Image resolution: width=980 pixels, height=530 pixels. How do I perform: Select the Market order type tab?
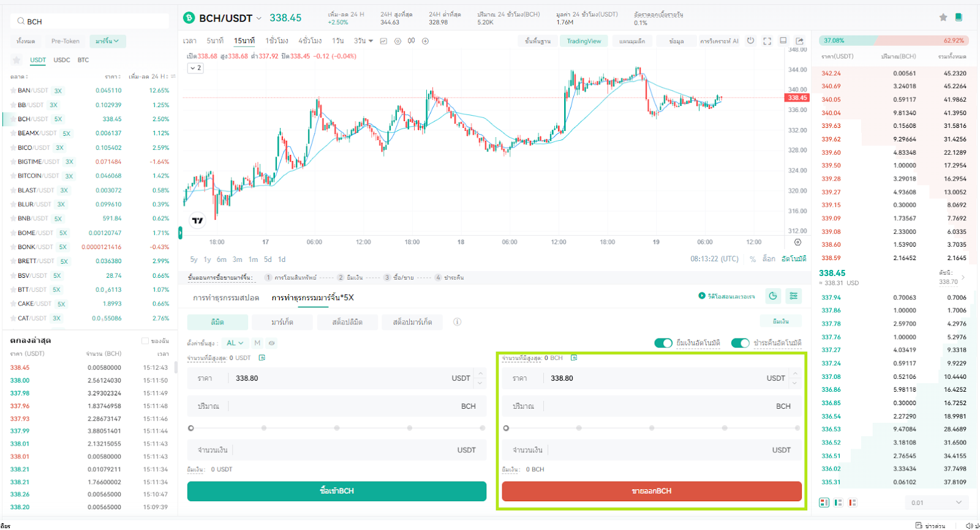click(x=282, y=322)
